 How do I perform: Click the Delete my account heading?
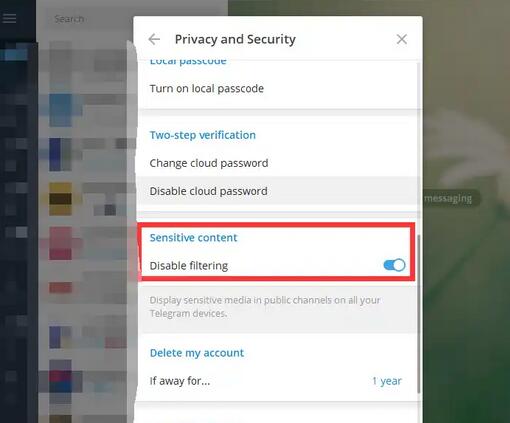[197, 353]
